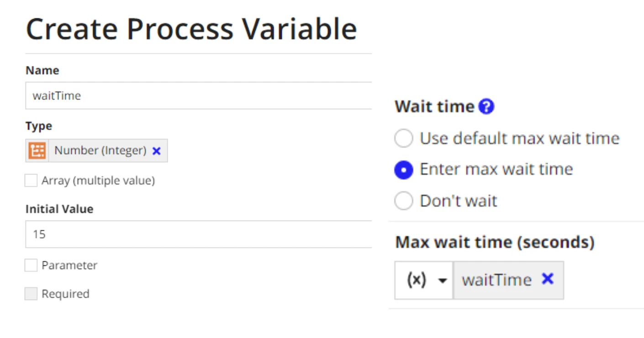
Task: Focus the Initial Value field showing 15
Action: pyautogui.click(x=199, y=234)
